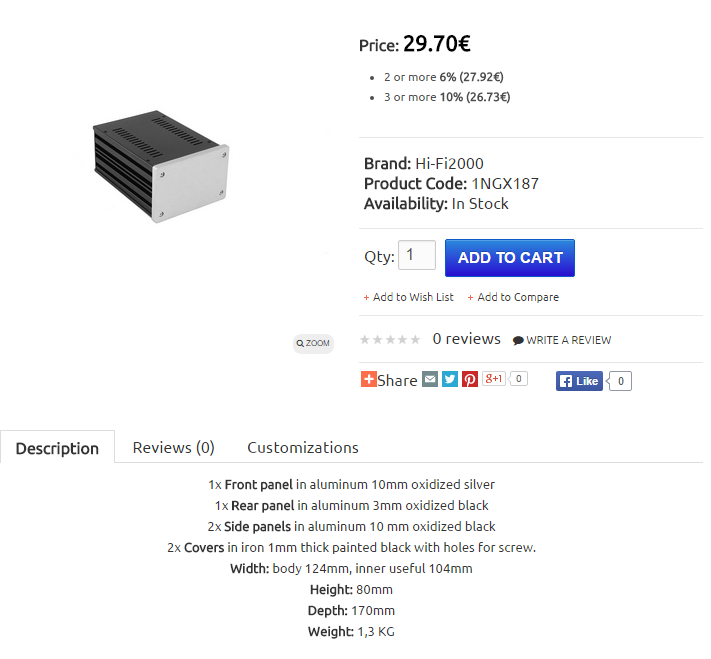Open the image ZOOM magnifier button
Screen dimensions: 711x659
[313, 343]
